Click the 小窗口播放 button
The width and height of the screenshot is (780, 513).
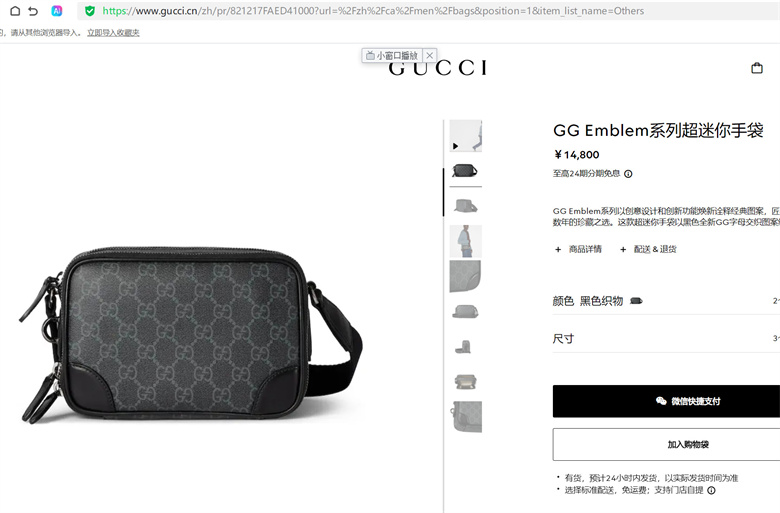[x=392, y=55]
